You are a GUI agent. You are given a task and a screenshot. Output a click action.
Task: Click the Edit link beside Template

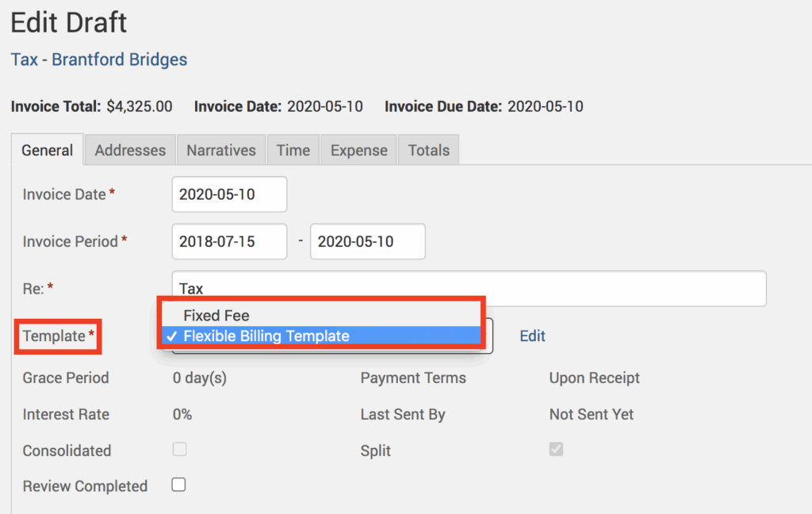tap(532, 336)
